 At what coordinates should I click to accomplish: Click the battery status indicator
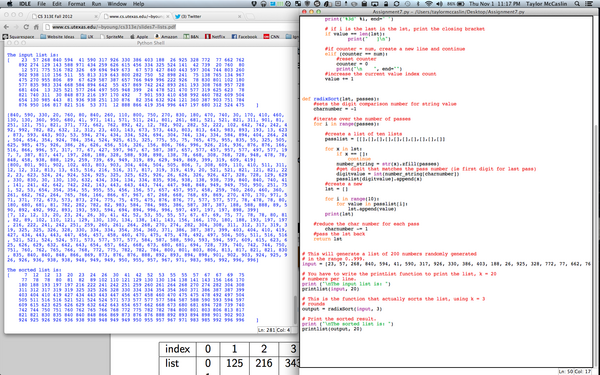pyautogui.click(x=456, y=3)
